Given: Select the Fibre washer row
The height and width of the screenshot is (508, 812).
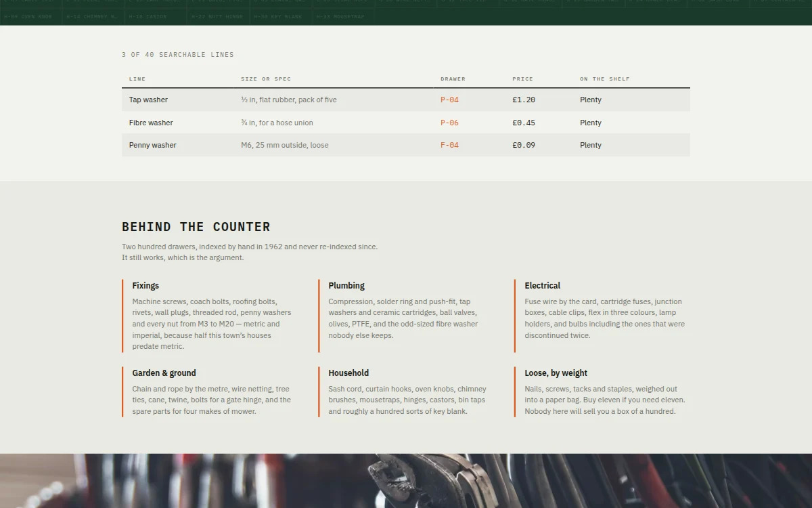Looking at the screenshot, I should 406,123.
